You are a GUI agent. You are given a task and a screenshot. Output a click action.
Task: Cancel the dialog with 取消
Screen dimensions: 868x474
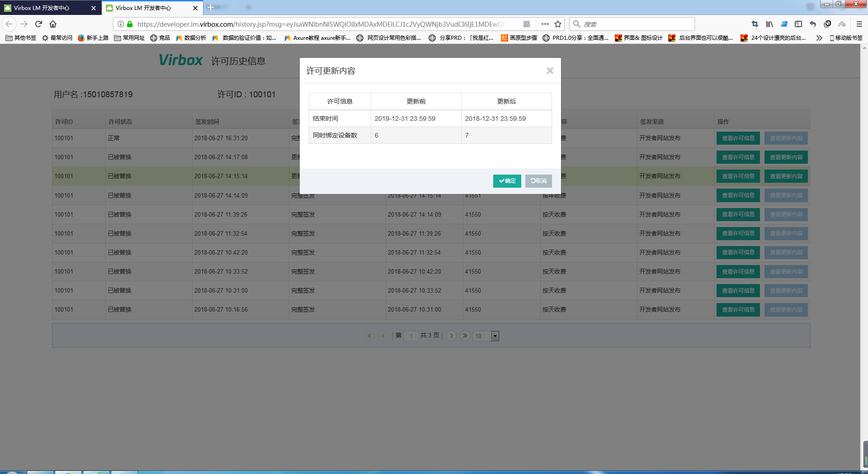(x=538, y=181)
